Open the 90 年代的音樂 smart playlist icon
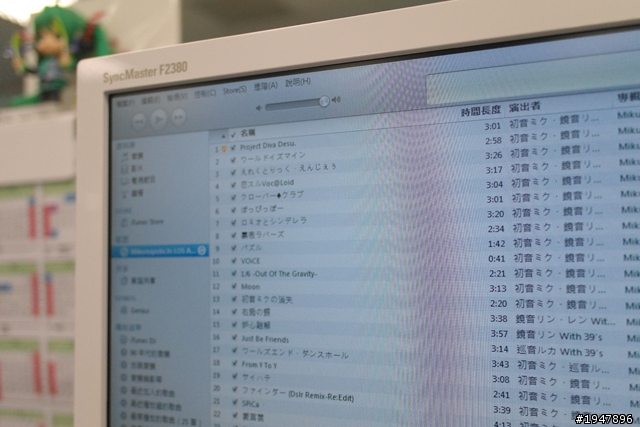Image resolution: width=640 pixels, height=427 pixels. 123,353
